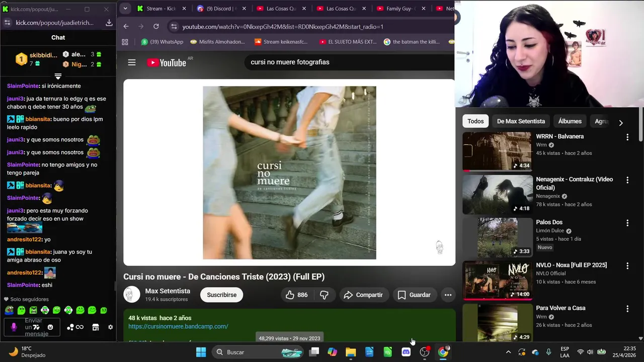
Task: Play Palos Dos video thumbnail
Action: [497, 237]
